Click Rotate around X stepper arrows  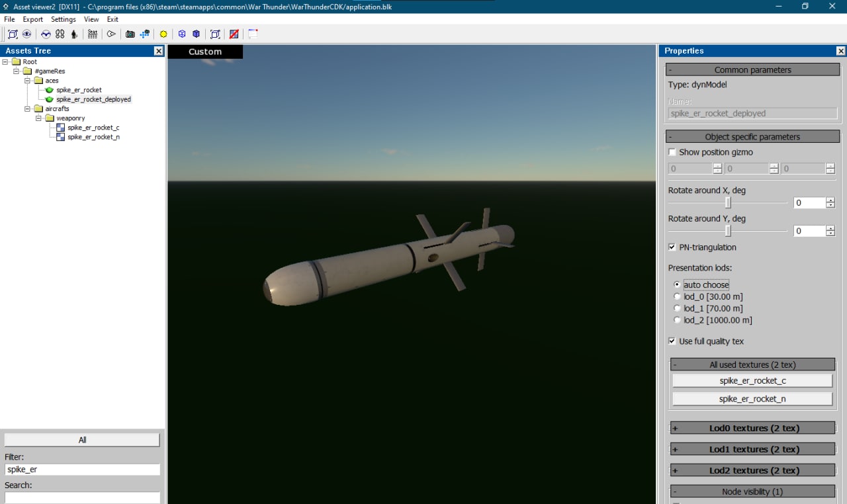click(830, 203)
